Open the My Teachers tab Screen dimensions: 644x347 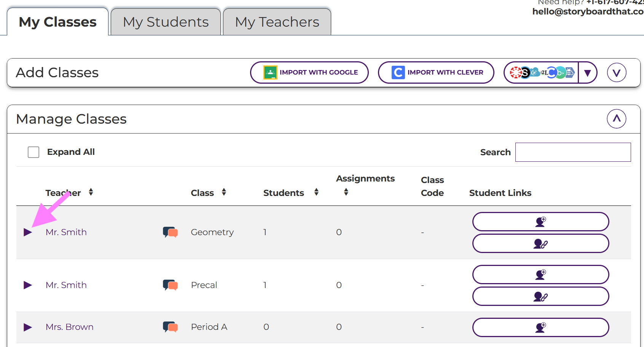277,22
